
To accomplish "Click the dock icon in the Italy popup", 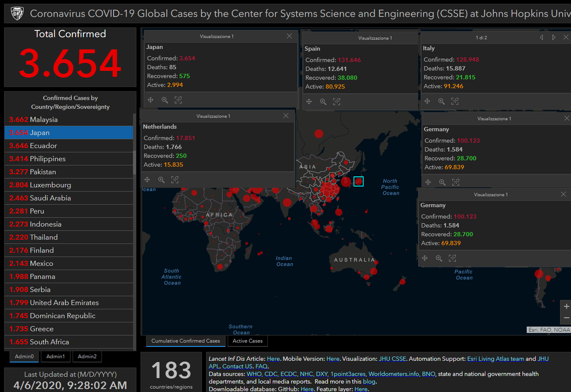I will [x=455, y=101].
